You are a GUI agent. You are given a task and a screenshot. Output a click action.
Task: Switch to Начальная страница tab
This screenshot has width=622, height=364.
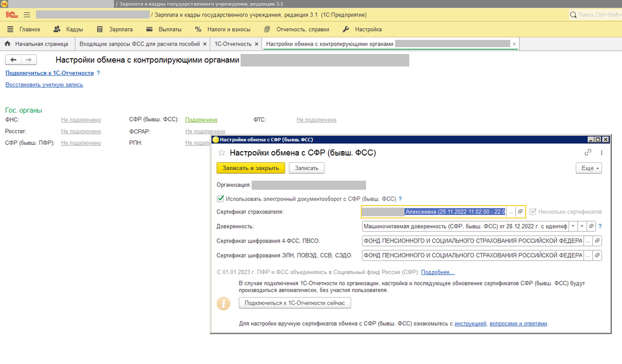(37, 44)
